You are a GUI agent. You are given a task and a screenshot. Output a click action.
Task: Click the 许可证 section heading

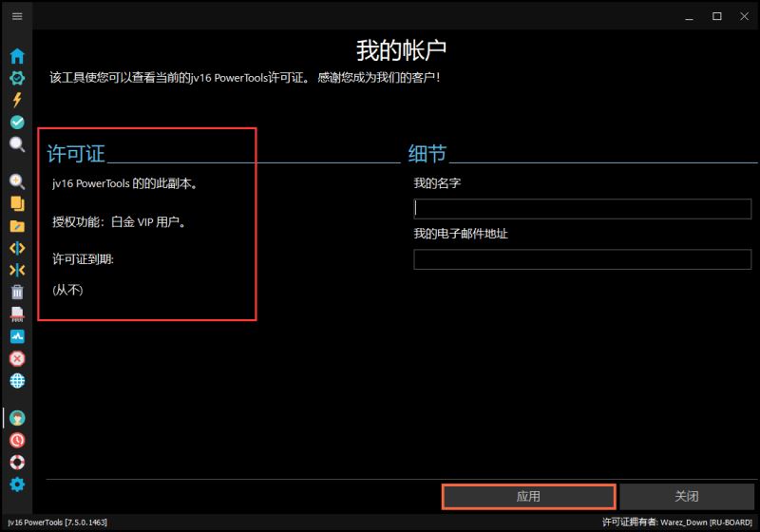[x=76, y=154]
